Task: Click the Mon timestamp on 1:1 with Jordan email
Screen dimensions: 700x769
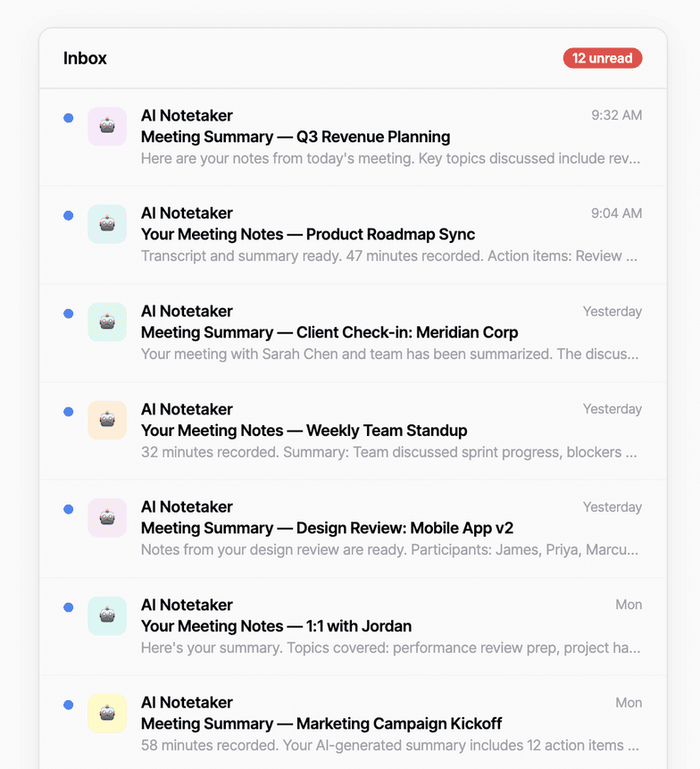Action: point(629,605)
